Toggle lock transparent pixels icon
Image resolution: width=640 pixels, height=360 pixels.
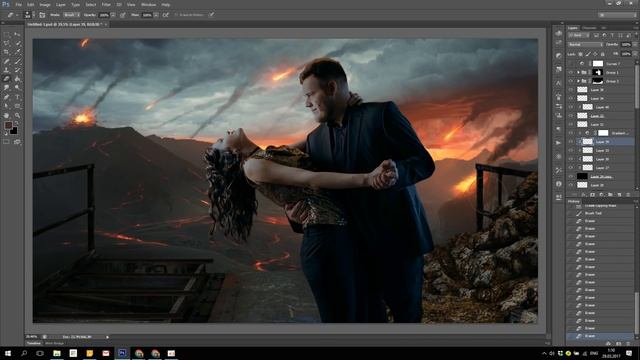click(x=580, y=54)
